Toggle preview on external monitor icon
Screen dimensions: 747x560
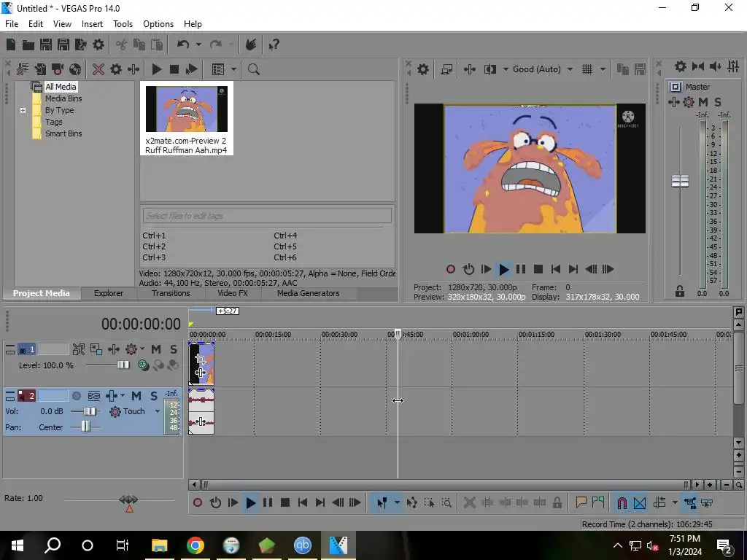(x=446, y=69)
